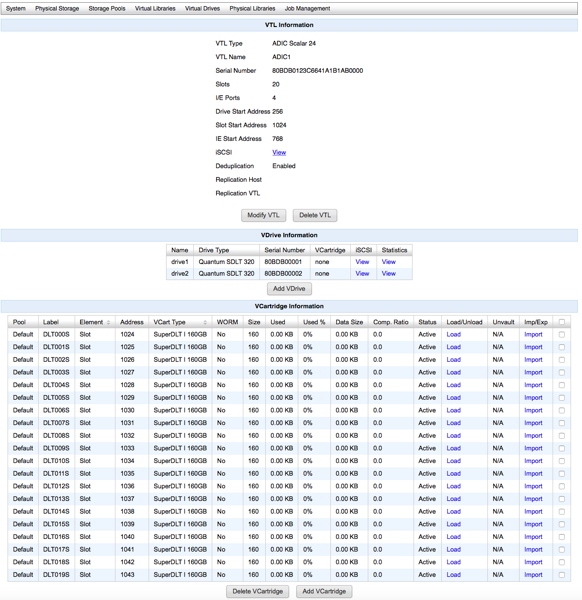582x600 pixels.
Task: View iSCSI settings for drive1
Action: [x=362, y=262]
